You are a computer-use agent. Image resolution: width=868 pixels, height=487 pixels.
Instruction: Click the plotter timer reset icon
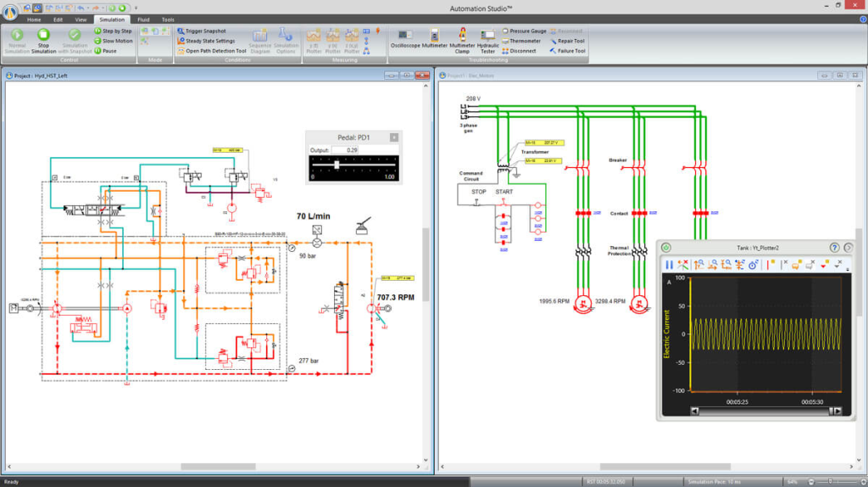tap(753, 265)
